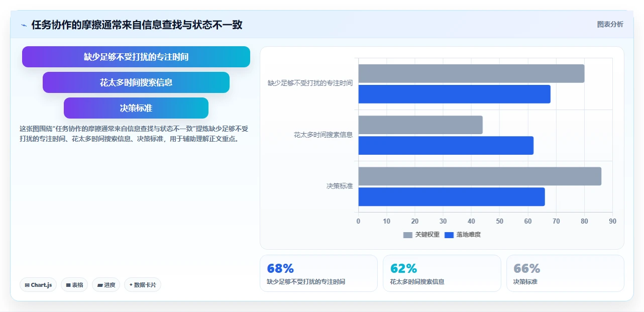Click the lightning icon beside the header title
This screenshot has height=312, width=644.
point(24,25)
